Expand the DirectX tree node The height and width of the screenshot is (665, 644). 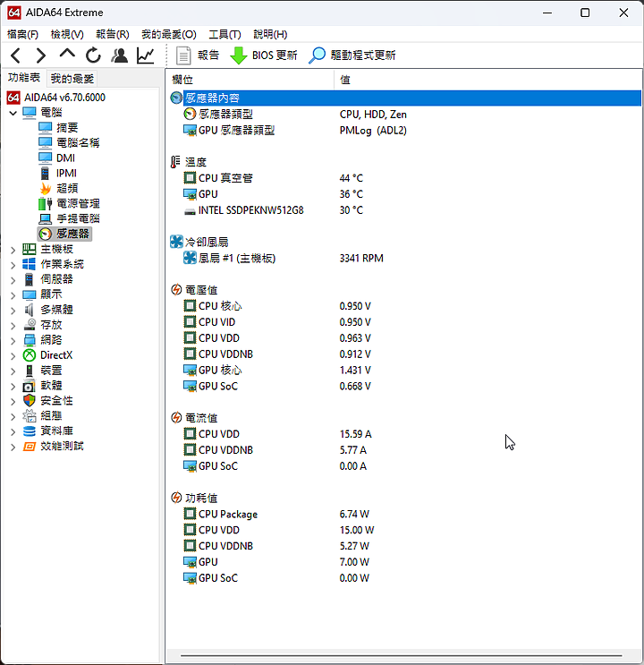tap(13, 356)
